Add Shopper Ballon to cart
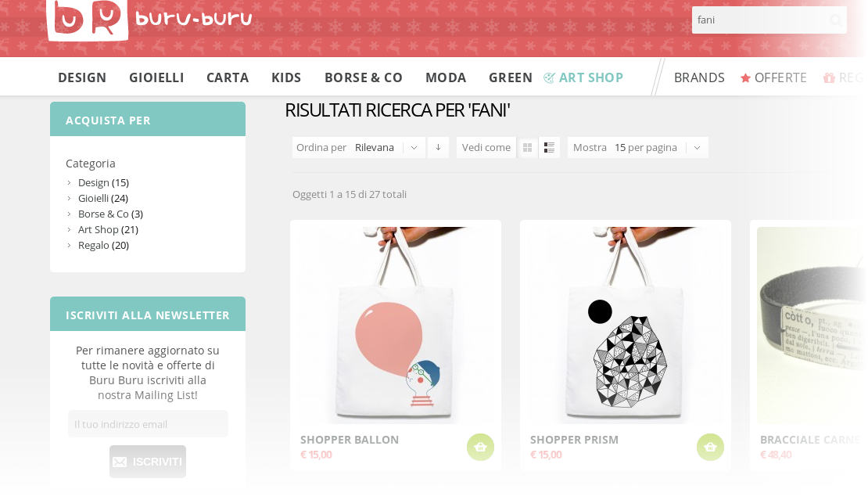The image size is (868, 500). pyautogui.click(x=480, y=447)
